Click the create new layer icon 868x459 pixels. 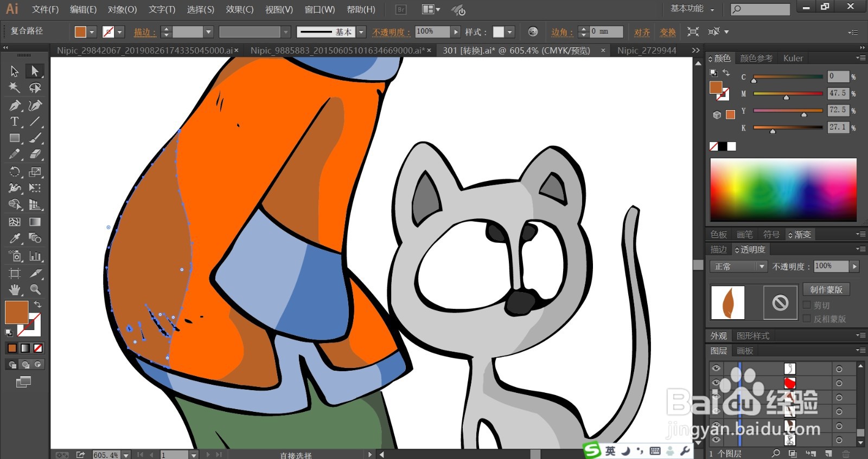[828, 454]
